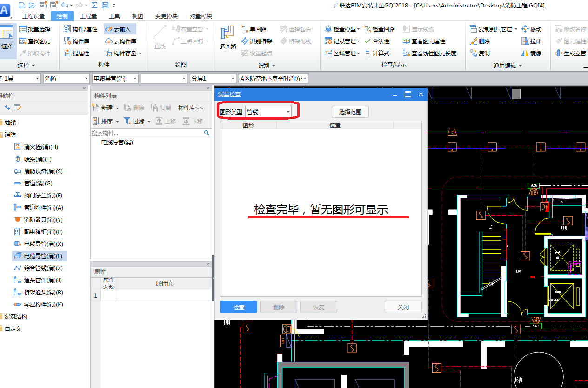The height and width of the screenshot is (388, 588).
Task: Click the 检查 button in the dialog
Action: click(x=239, y=307)
